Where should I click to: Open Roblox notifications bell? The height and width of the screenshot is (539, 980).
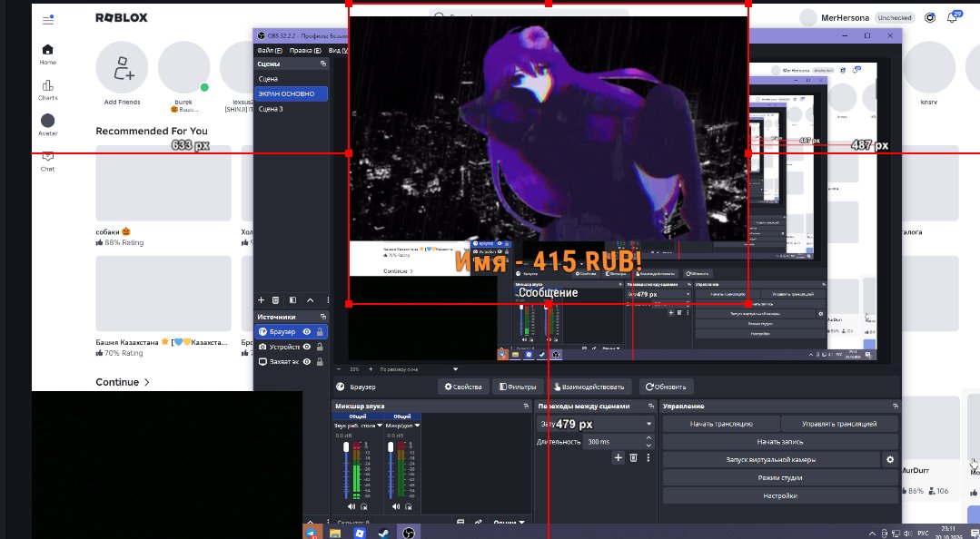(952, 17)
